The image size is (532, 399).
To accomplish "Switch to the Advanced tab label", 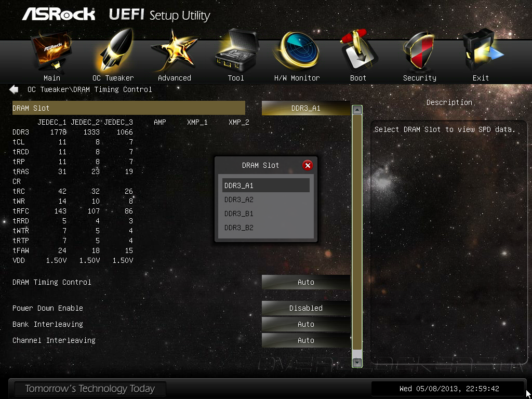I will click(175, 78).
